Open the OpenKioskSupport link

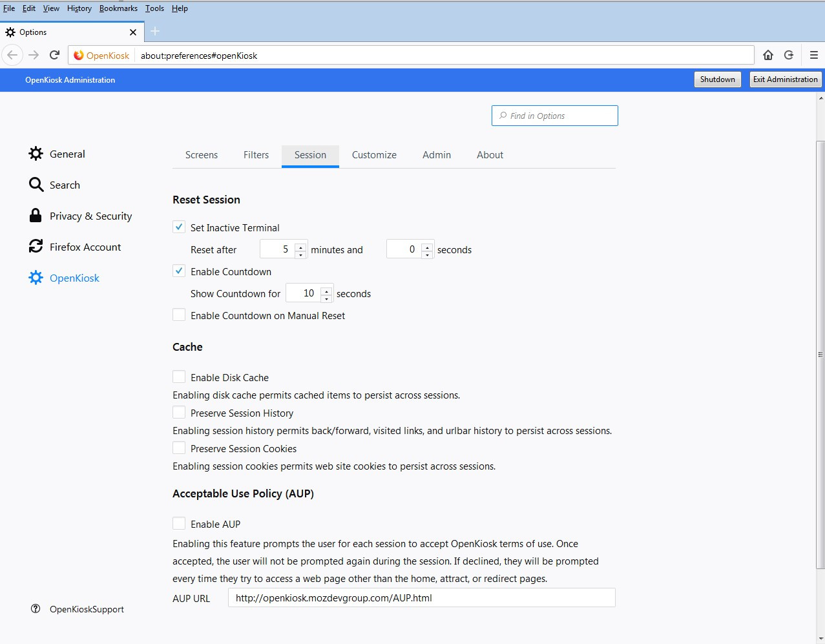87,609
